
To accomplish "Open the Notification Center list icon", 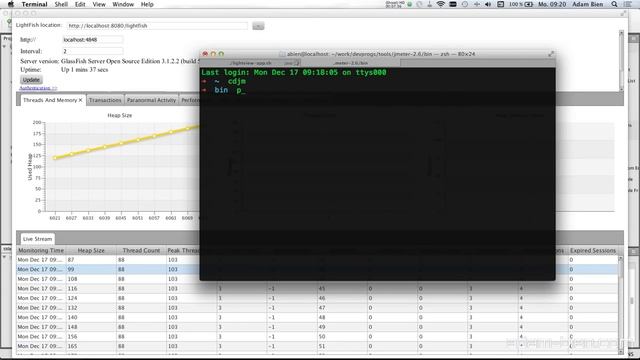I will coord(628,4).
